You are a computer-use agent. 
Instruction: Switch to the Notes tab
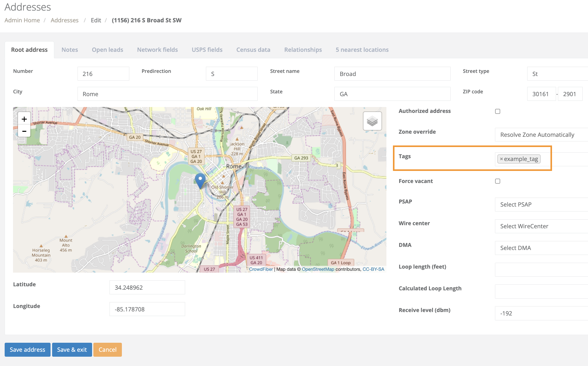70,50
